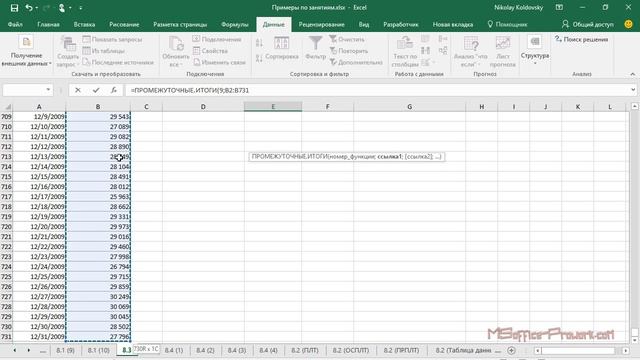Viewport: 640px width, 360px height.
Task: Click the Undo arrow icon
Action: point(29,8)
